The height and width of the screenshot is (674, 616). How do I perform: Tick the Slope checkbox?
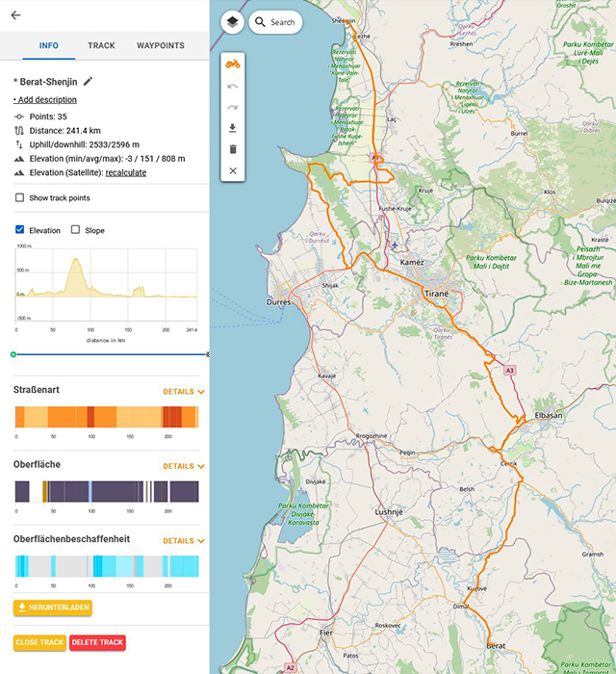pos(76,231)
